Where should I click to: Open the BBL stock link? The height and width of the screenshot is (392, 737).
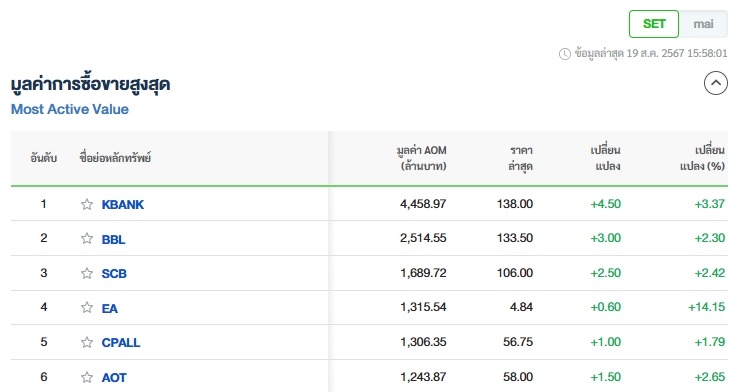tap(113, 239)
